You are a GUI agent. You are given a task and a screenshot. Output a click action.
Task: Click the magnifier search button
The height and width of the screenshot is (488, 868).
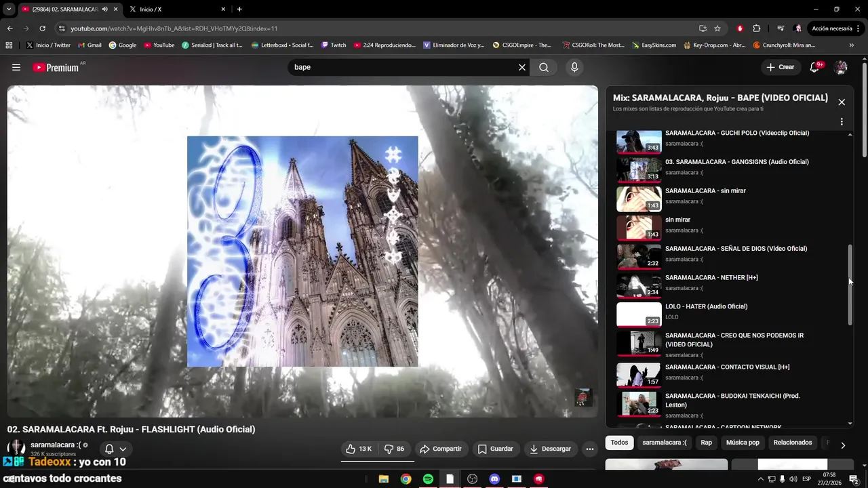coord(544,67)
